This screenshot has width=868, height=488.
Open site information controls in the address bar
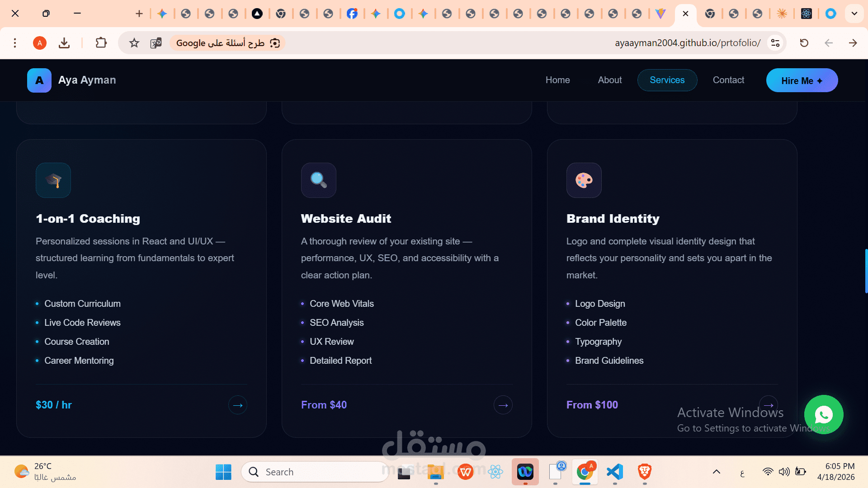[775, 43]
